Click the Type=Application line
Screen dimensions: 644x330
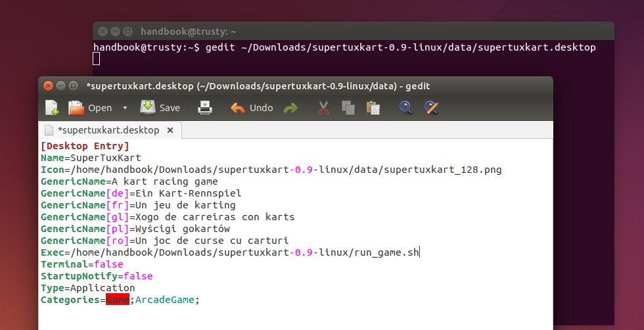click(x=88, y=288)
